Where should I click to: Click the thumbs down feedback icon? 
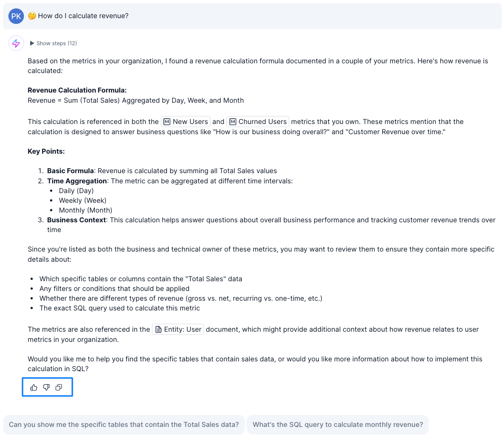tap(46, 388)
